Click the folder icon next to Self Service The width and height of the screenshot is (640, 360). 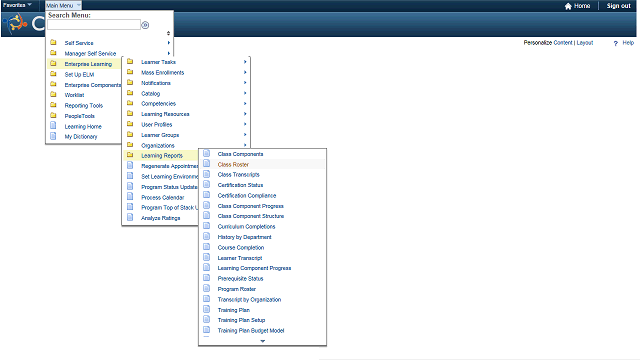click(53, 42)
